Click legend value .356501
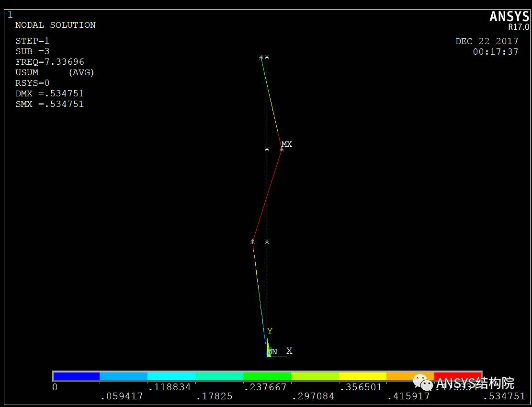This screenshot has width=532, height=407. (x=361, y=387)
